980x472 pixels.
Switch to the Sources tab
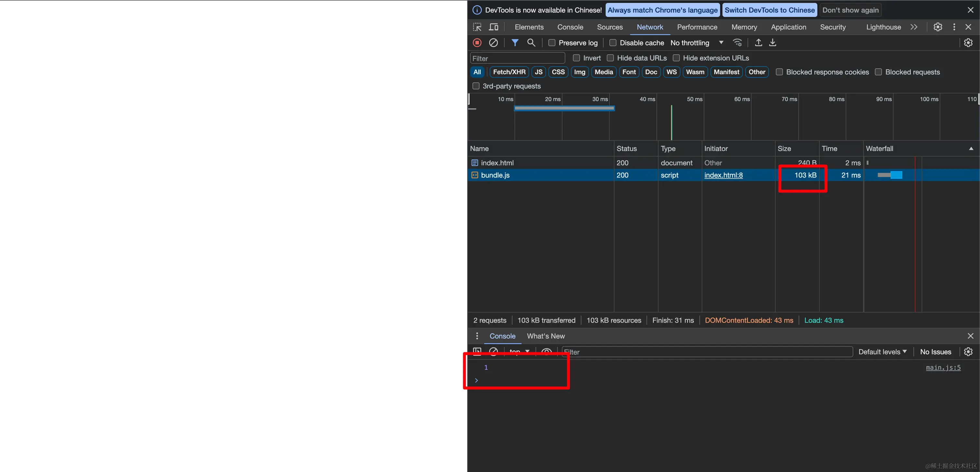610,27
